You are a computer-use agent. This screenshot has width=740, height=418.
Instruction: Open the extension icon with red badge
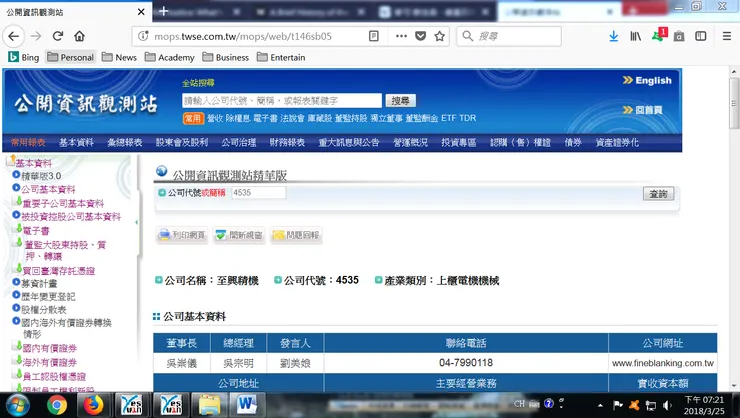pyautogui.click(x=659, y=35)
